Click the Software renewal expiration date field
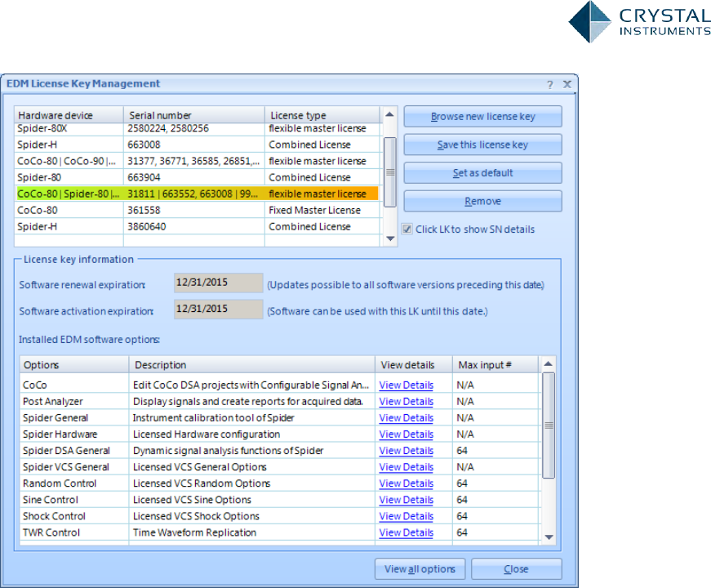The height and width of the screenshot is (588, 711). coord(218,284)
